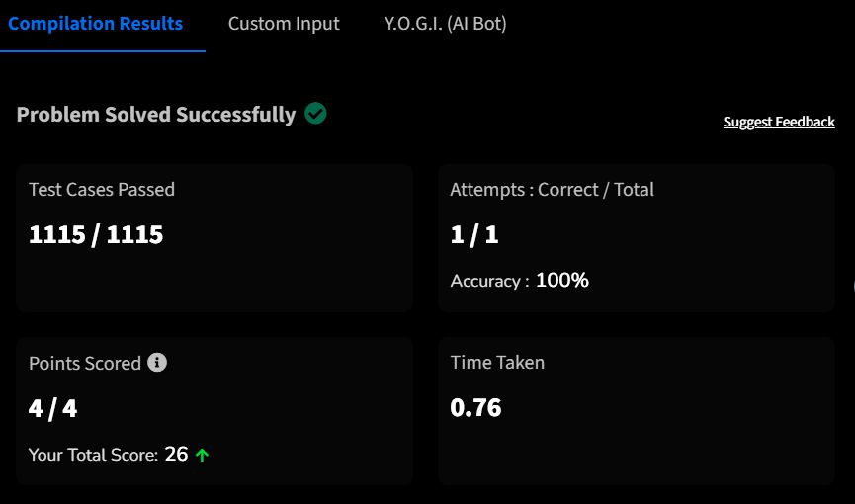
Task: Click the Points Scored label
Action: 85,364
